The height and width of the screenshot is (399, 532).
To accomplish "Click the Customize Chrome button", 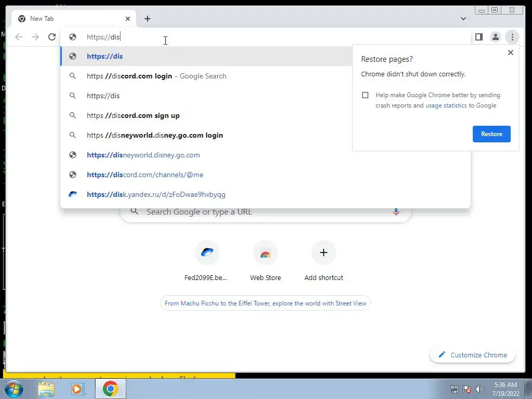I will (x=472, y=355).
